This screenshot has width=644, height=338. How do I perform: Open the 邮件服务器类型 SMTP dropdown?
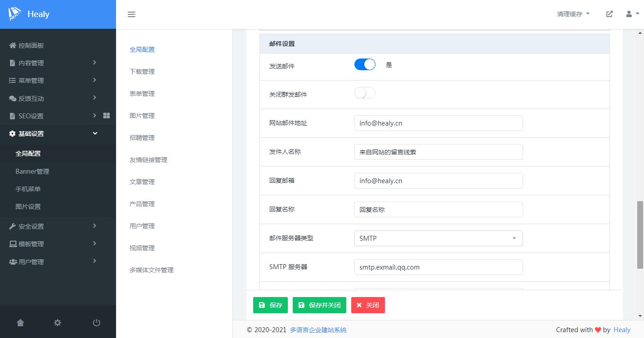coord(438,238)
